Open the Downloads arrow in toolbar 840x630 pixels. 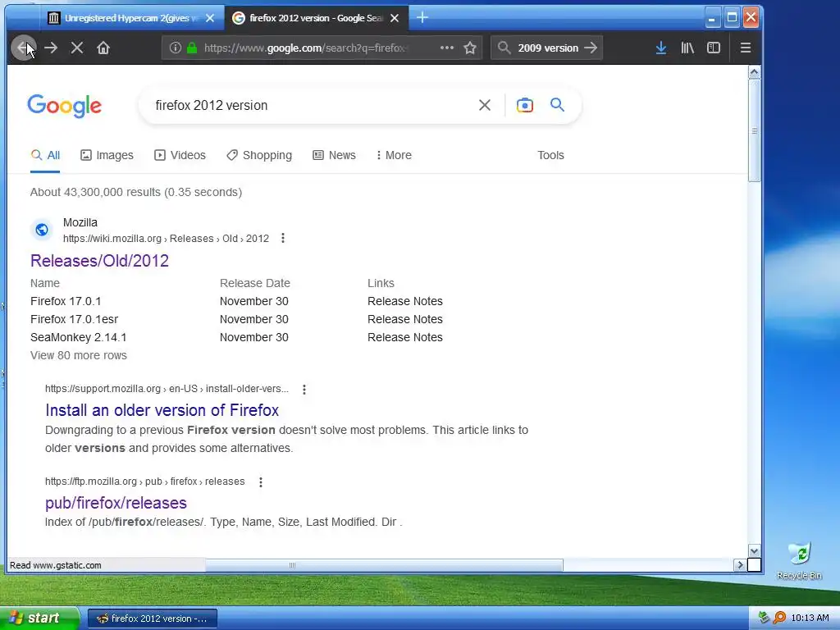point(661,48)
